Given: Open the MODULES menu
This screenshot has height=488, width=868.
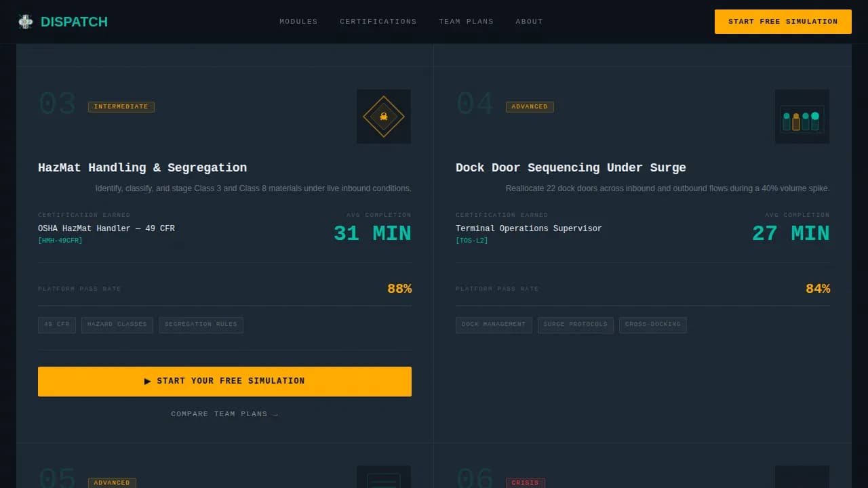Looking at the screenshot, I should (x=298, y=21).
